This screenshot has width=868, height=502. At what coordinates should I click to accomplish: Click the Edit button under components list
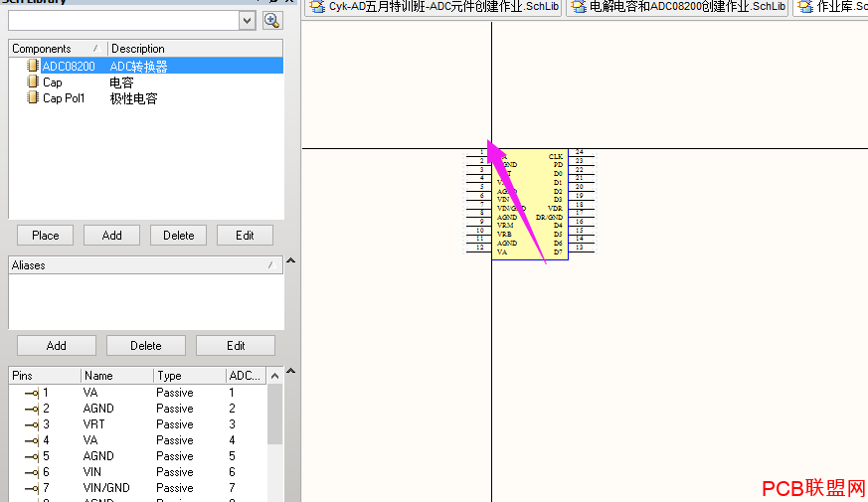click(245, 236)
